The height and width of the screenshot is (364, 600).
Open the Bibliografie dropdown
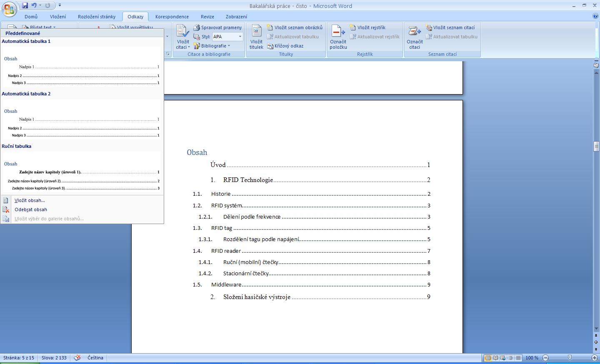pos(212,46)
